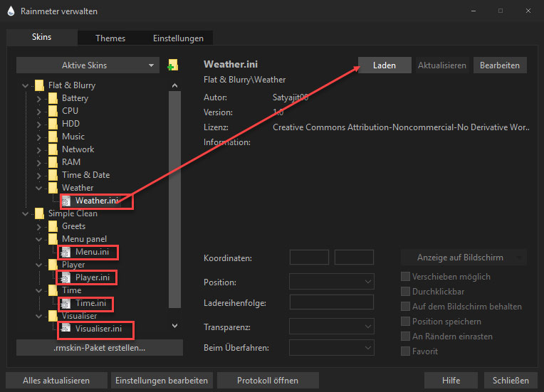Click the Schließen button

coord(511,380)
